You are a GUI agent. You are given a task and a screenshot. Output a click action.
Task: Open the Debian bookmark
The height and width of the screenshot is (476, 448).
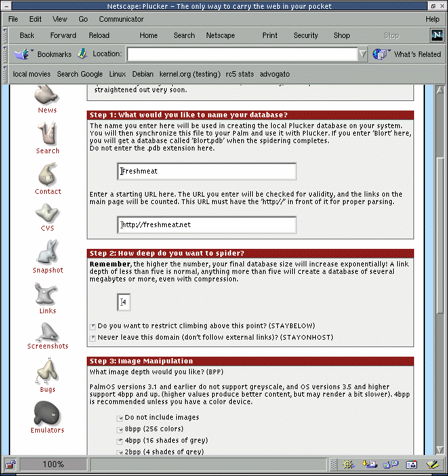coord(142,74)
